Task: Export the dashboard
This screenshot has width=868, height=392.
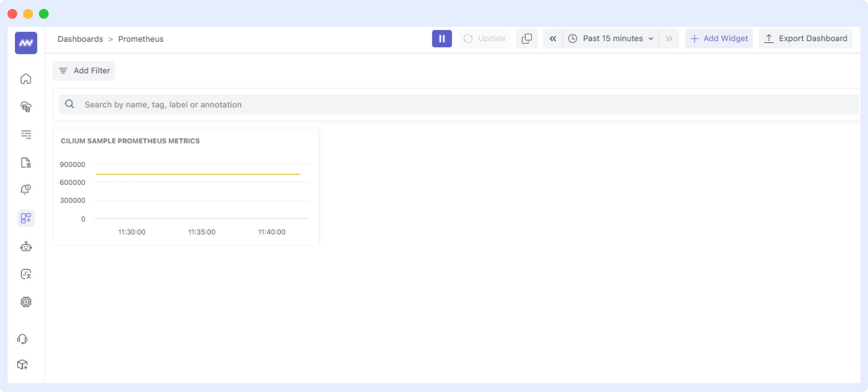Action: click(x=806, y=38)
